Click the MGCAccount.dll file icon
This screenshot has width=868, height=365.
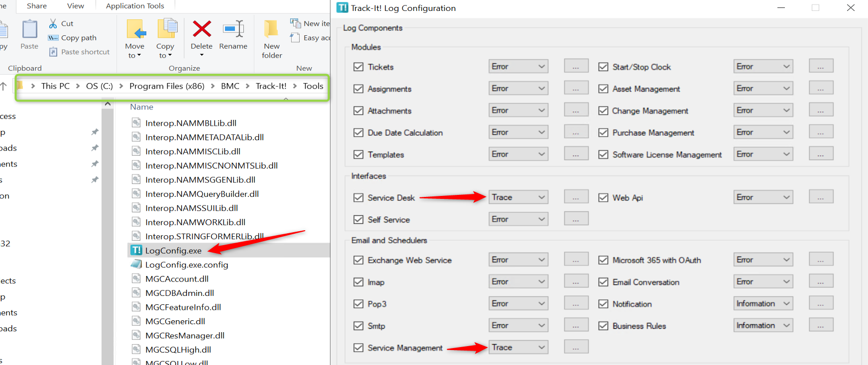click(136, 278)
